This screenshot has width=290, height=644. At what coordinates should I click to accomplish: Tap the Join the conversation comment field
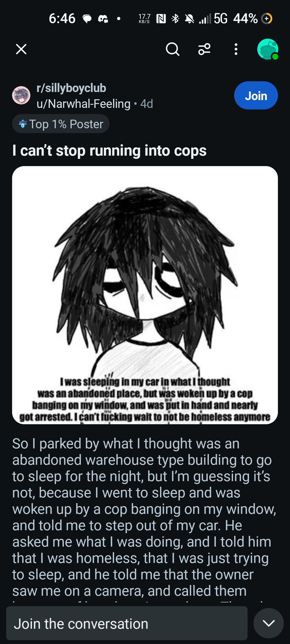[x=127, y=623]
